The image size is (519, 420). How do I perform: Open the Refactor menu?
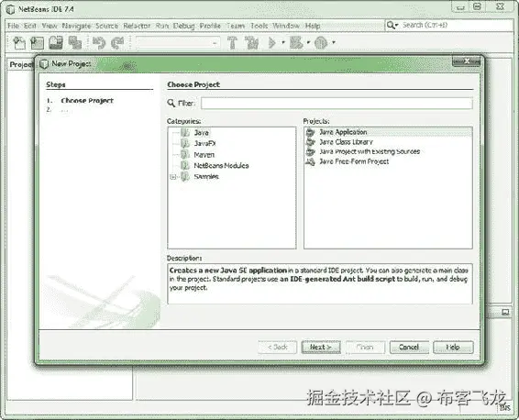137,26
